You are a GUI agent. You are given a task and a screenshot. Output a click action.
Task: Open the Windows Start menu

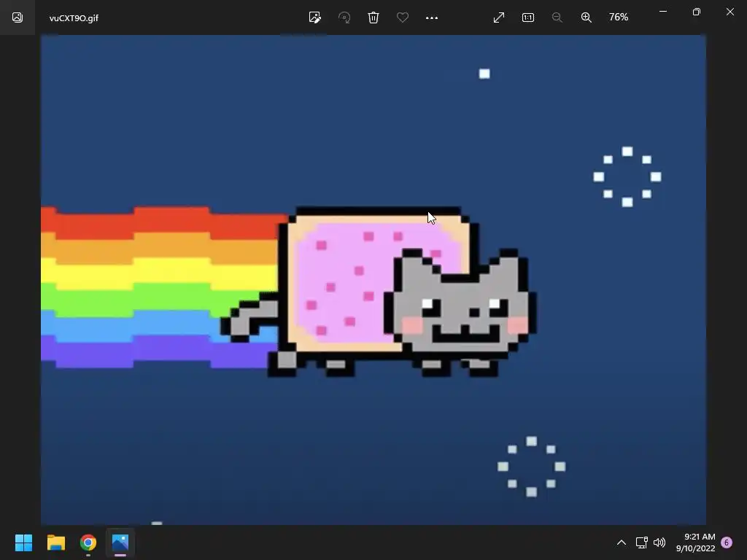tap(23, 542)
